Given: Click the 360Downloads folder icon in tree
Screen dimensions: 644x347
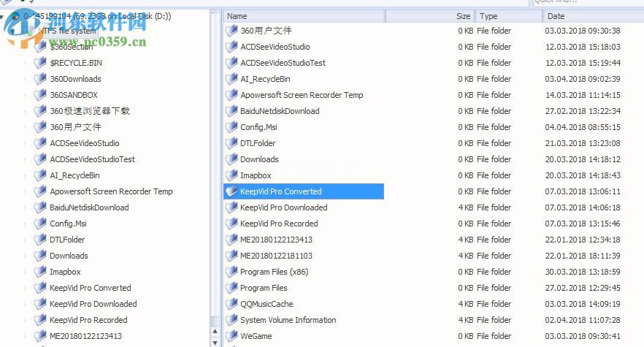Looking at the screenshot, I should pos(40,79).
